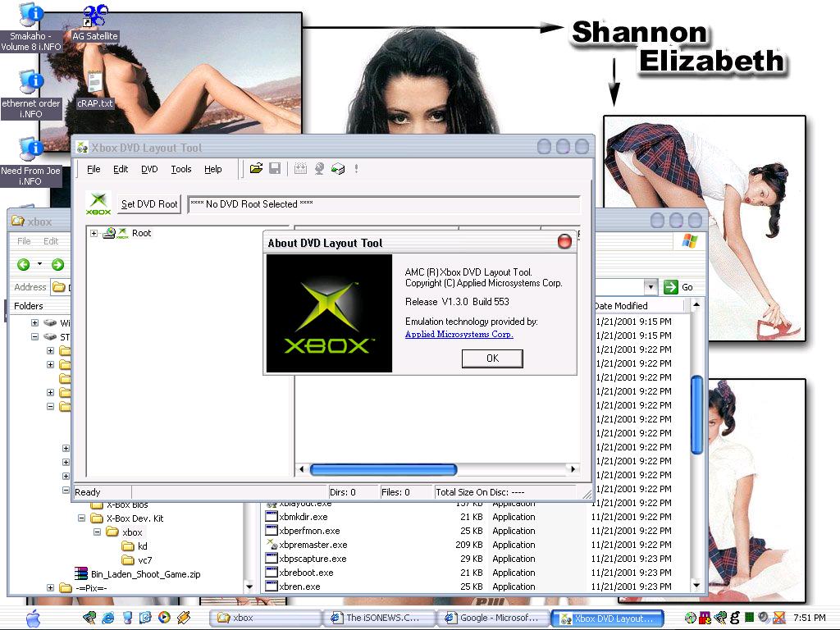
Task: Collapse the 'ST' drive node in Folders tree
Action: (x=34, y=336)
